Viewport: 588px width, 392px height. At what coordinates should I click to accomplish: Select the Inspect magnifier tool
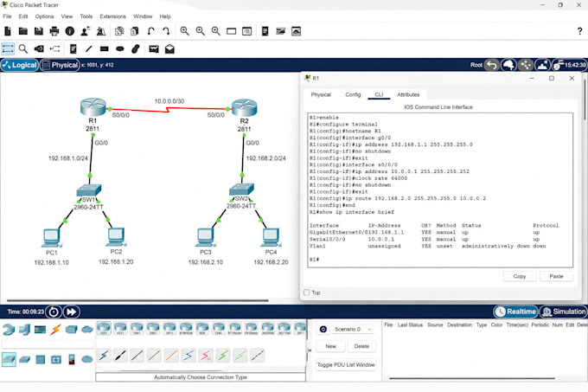[x=23, y=48]
